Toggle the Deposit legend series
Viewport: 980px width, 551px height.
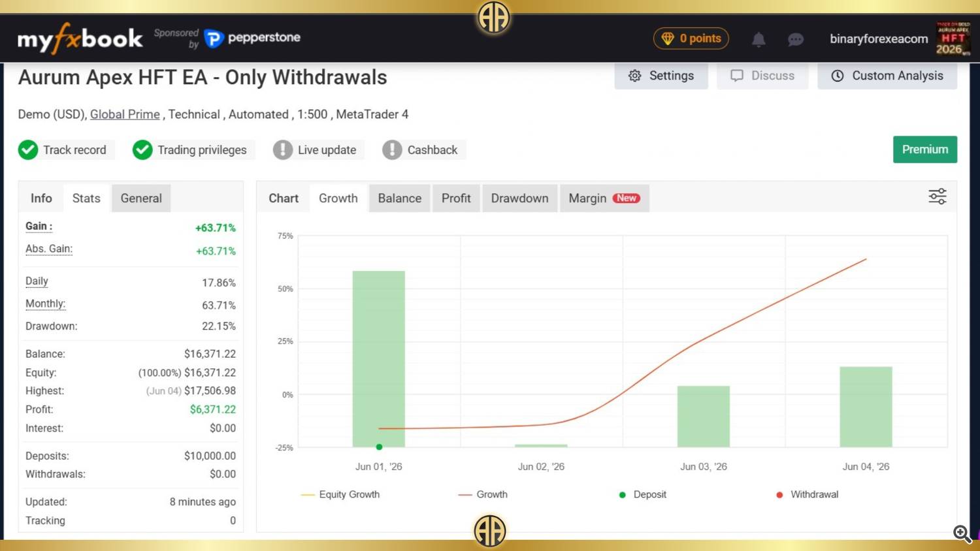click(x=643, y=495)
